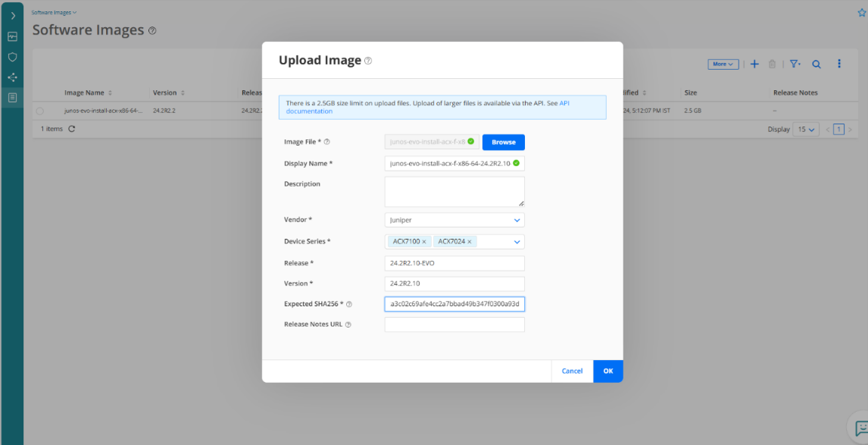Click the Browse button for Image File

[503, 142]
